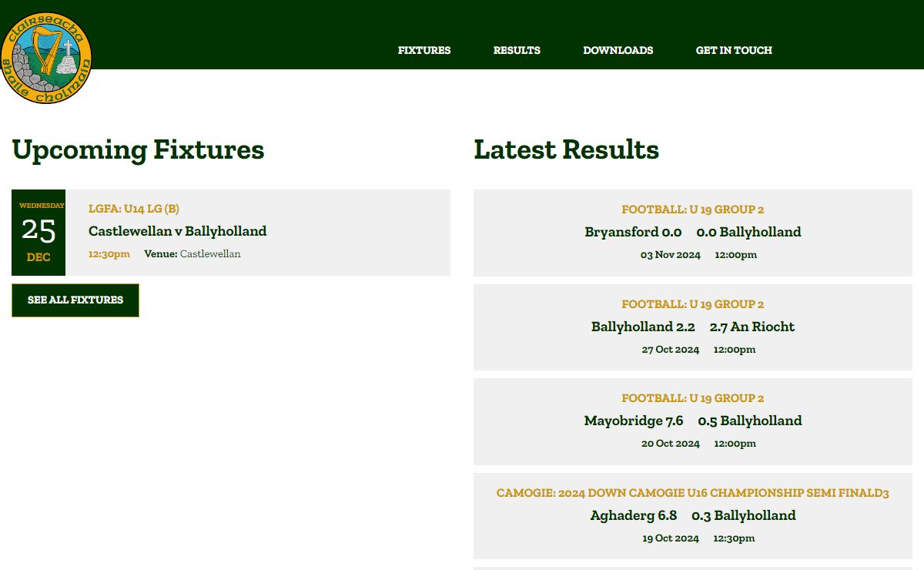This screenshot has height=570, width=924.
Task: Click Football U 19 Group 2 label above An Riocht
Action: 693,304
